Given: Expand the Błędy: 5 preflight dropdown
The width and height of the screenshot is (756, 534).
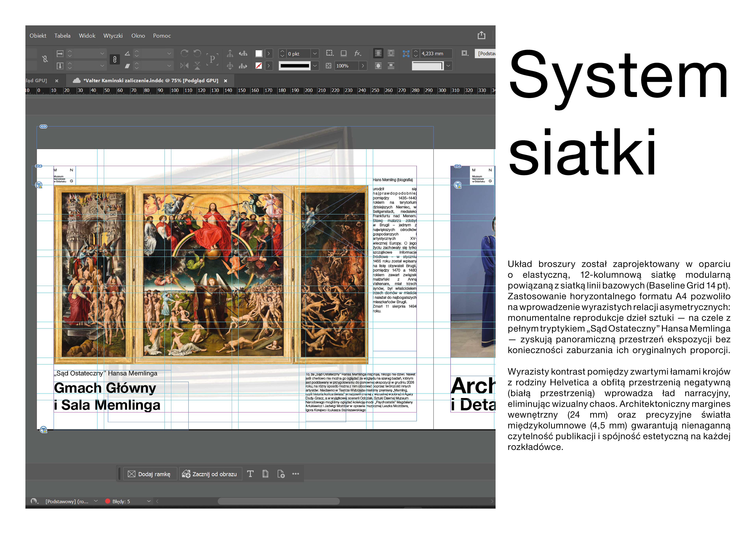Looking at the screenshot, I should 149,501.
